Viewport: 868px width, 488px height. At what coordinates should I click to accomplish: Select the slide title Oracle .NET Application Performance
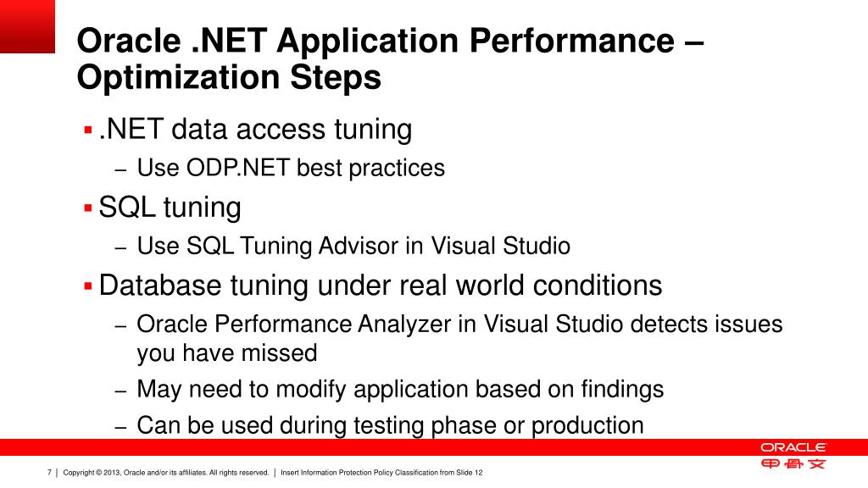[390, 41]
